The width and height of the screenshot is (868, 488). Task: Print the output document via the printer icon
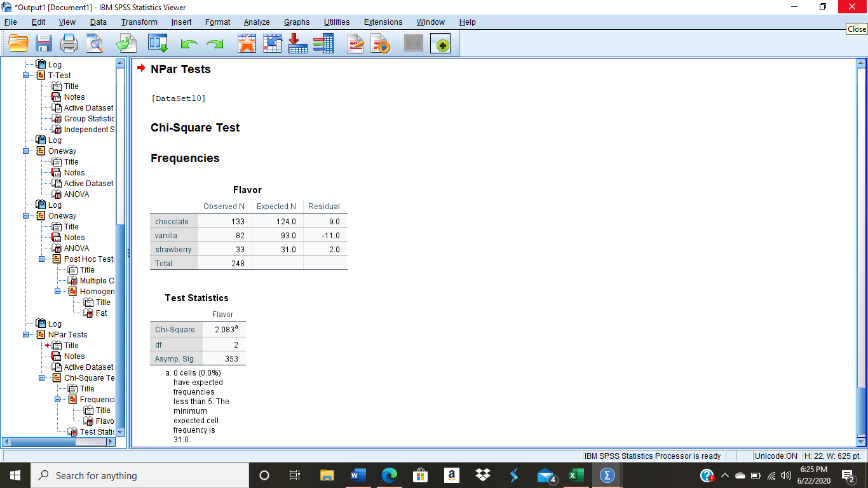pyautogui.click(x=69, y=43)
